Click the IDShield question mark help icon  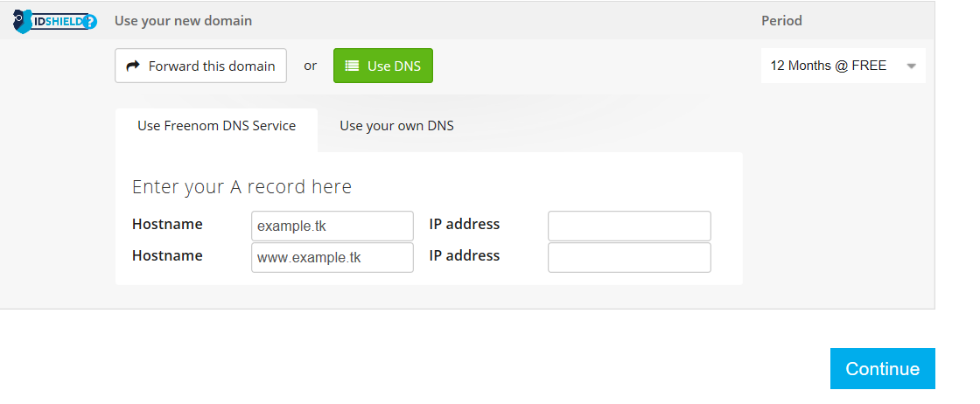[x=90, y=22]
